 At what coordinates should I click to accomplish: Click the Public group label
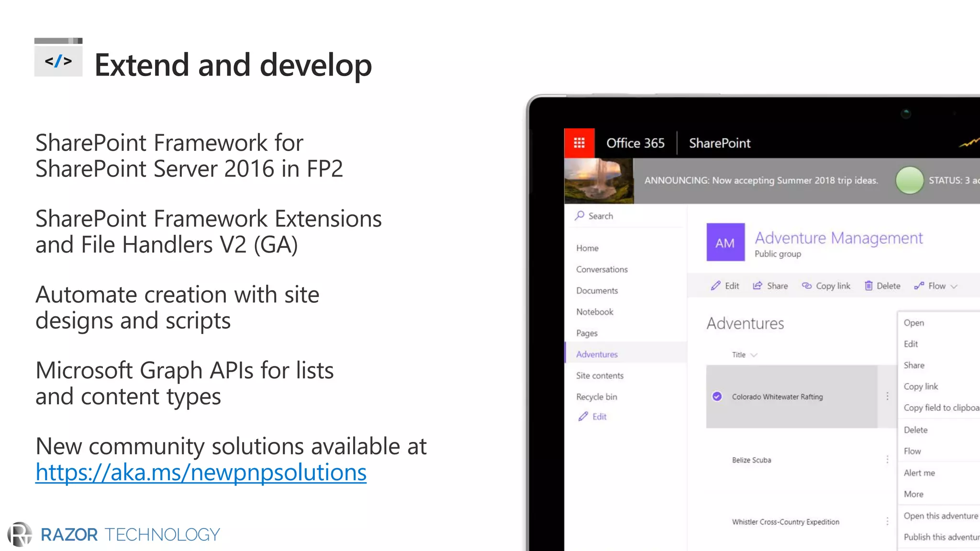[778, 254]
